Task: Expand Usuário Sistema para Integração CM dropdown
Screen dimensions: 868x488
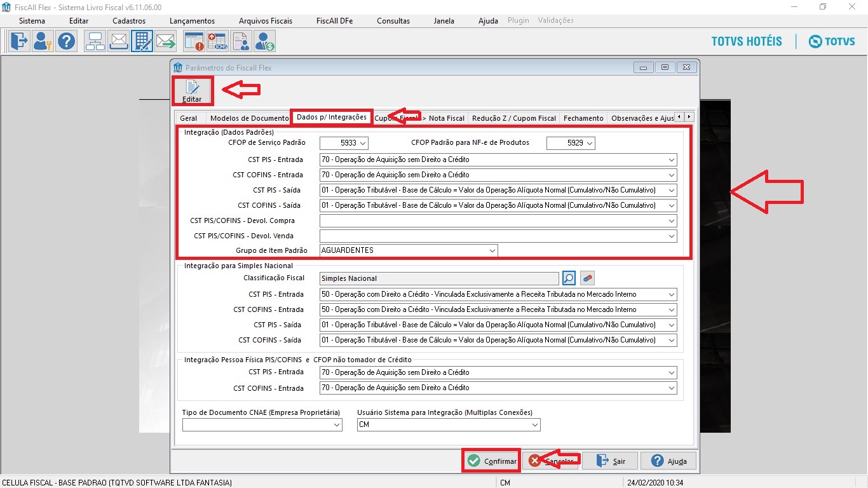Action: click(535, 424)
